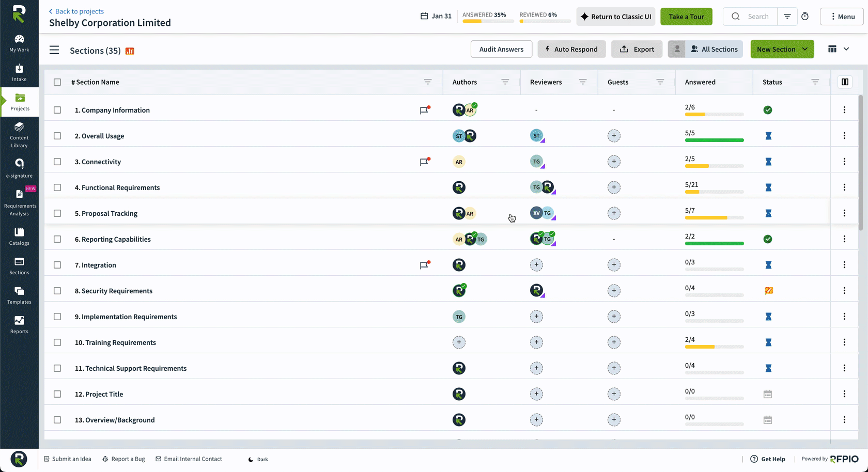Open row actions menu for Project Title

(x=844, y=394)
